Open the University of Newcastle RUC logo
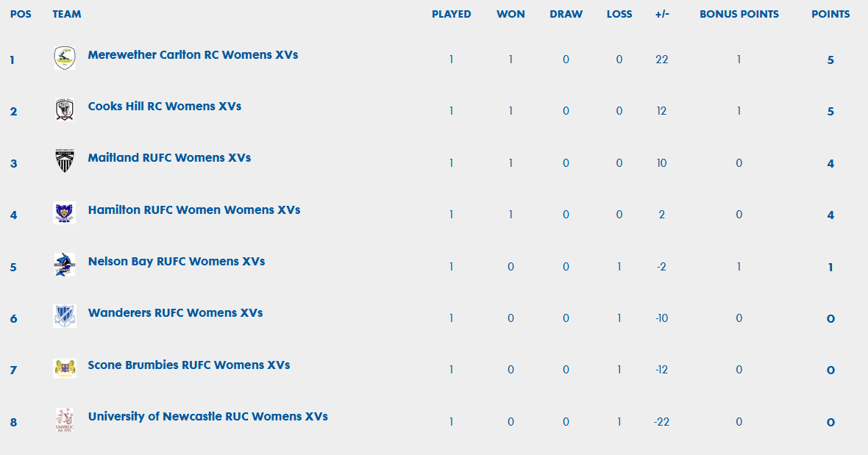Screen dimensions: 868x455 (x=64, y=420)
